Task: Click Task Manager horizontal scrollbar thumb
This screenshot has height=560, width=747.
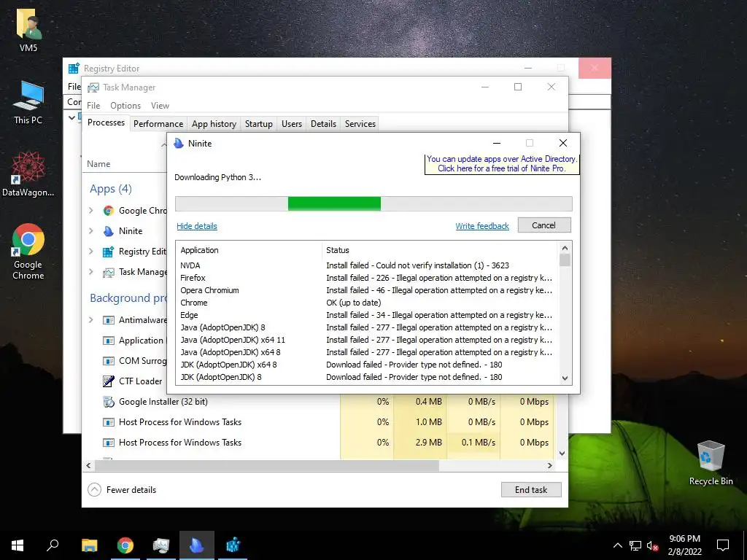Action: click(x=267, y=466)
